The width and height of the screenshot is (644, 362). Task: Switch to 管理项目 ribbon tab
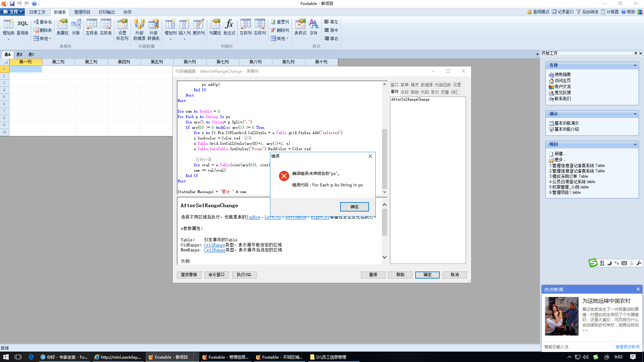click(x=82, y=12)
